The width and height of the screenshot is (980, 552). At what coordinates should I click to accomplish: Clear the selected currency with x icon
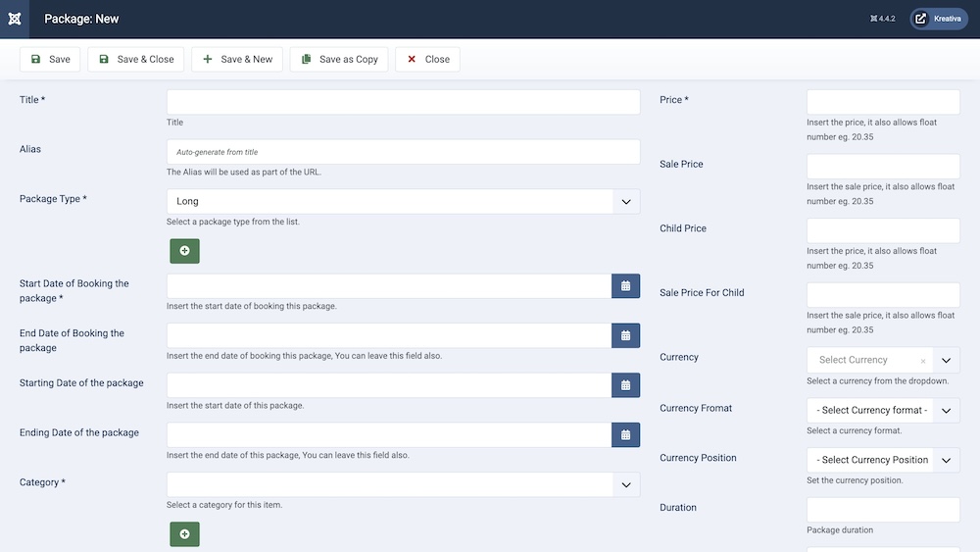pos(922,361)
